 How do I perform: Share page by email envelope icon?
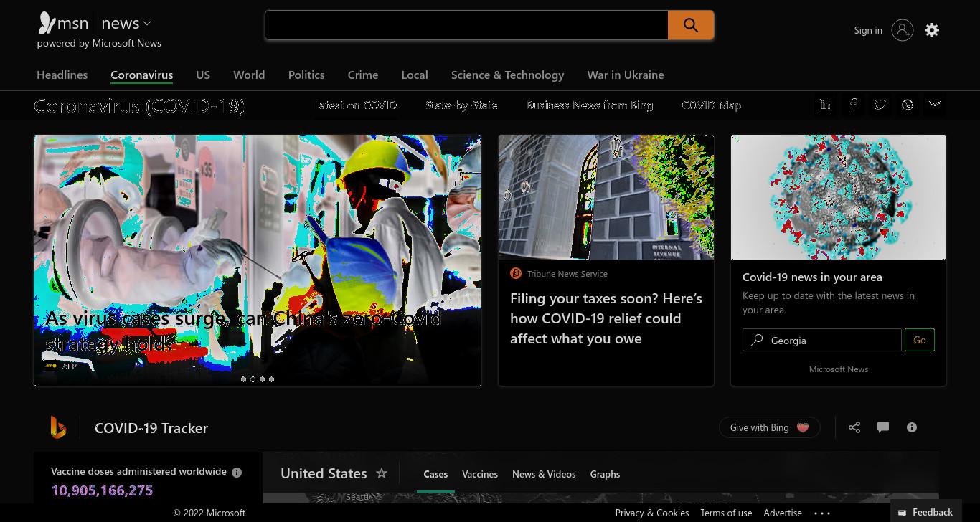[x=935, y=105]
